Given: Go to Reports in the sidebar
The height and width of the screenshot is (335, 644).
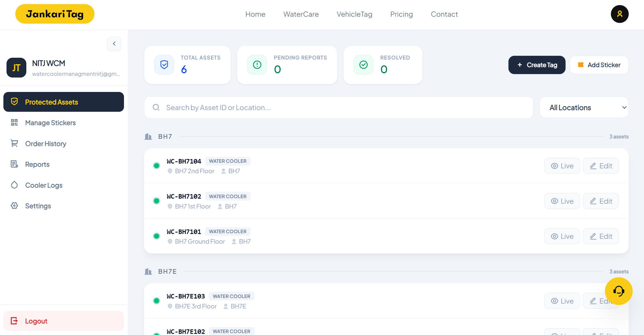Looking at the screenshot, I should pos(64,164).
